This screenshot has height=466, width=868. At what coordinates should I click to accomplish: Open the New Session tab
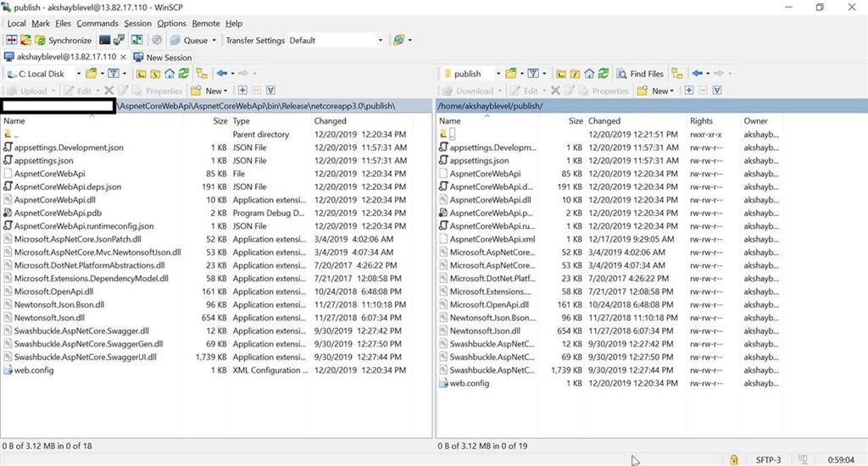(x=163, y=57)
